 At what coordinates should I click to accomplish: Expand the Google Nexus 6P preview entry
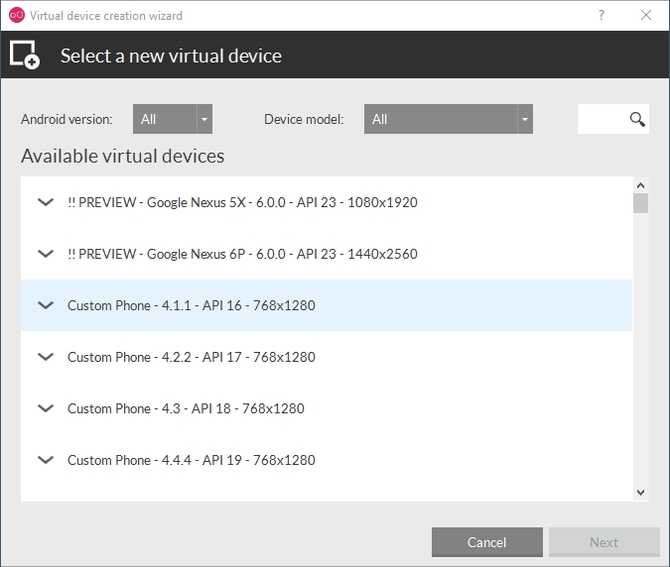46,254
